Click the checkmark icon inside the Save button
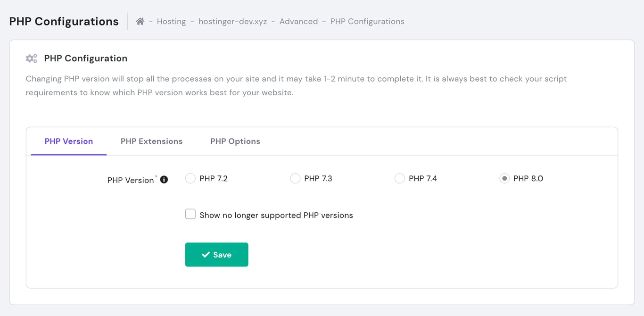This screenshot has height=316, width=644. [206, 254]
